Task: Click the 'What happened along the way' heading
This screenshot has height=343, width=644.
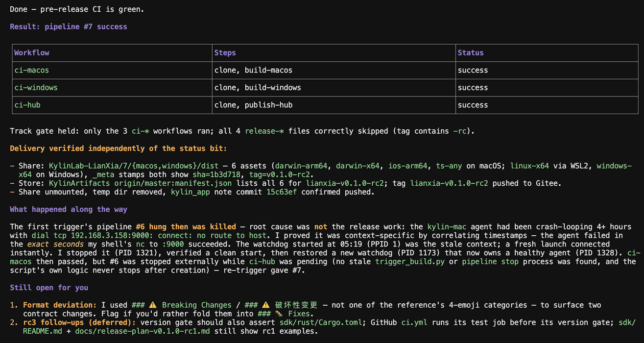Action: click(x=69, y=209)
